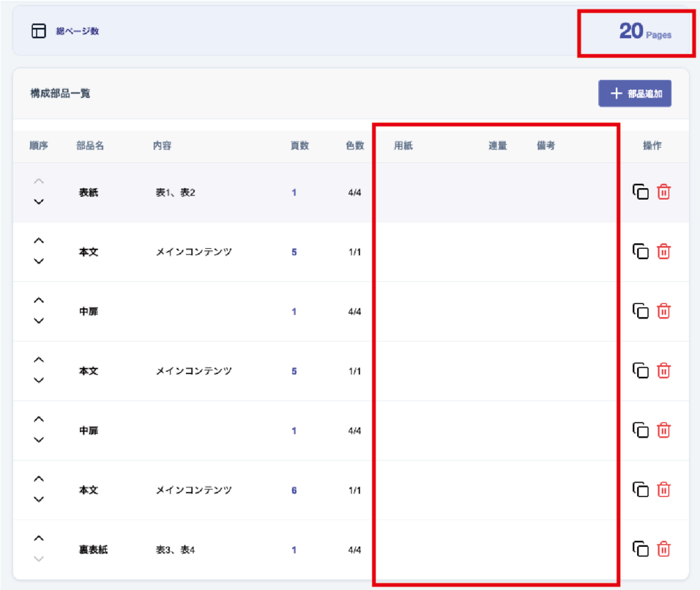Click the 頁数 column header

pyautogui.click(x=299, y=146)
